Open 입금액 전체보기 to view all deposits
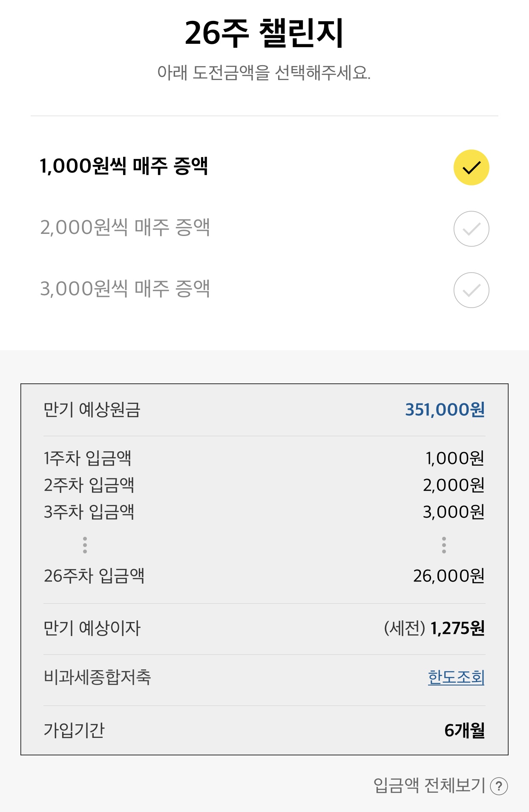The height and width of the screenshot is (812, 529). (429, 786)
